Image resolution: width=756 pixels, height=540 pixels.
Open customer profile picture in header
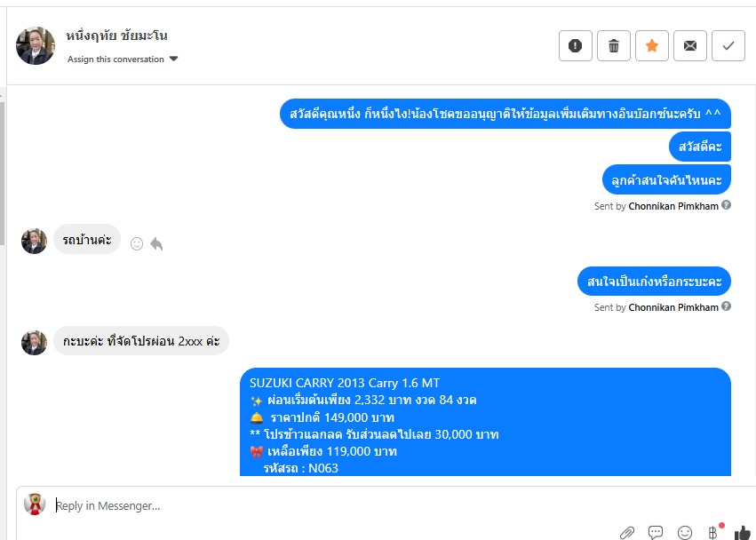tap(36, 45)
